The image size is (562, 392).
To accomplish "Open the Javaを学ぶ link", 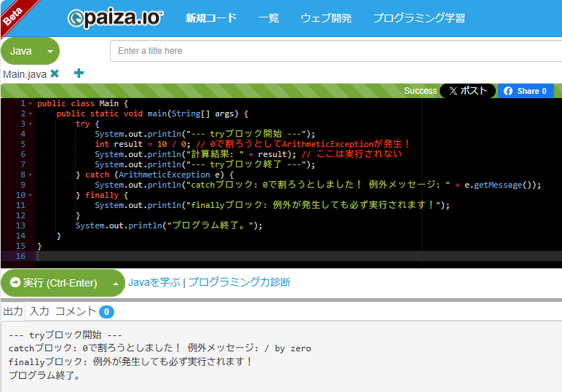I will (154, 282).
